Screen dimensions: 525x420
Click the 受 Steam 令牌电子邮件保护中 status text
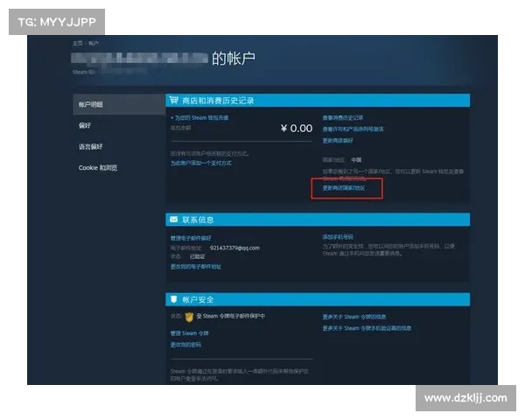(231, 316)
